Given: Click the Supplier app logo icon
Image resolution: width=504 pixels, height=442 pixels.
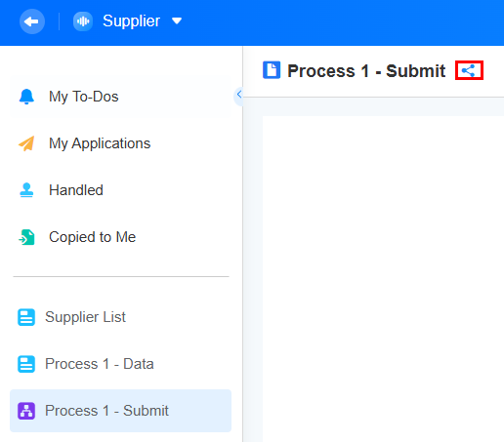Looking at the screenshot, I should [83, 21].
